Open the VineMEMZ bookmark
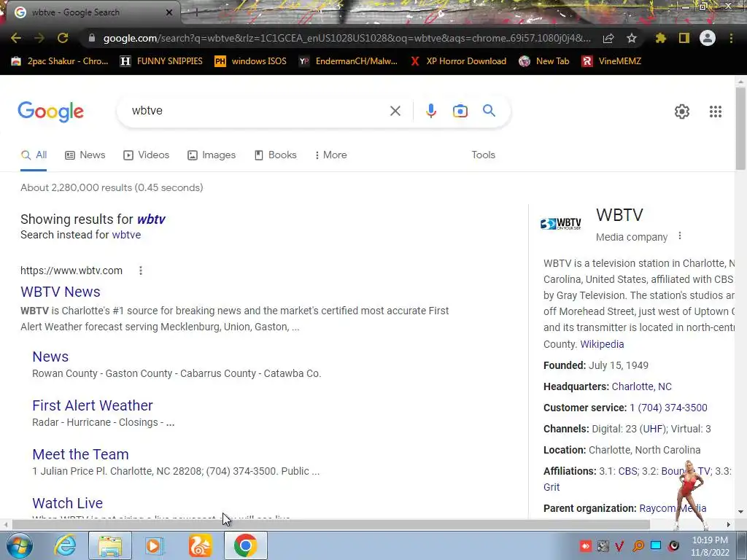Image resolution: width=747 pixels, height=560 pixels. point(612,61)
